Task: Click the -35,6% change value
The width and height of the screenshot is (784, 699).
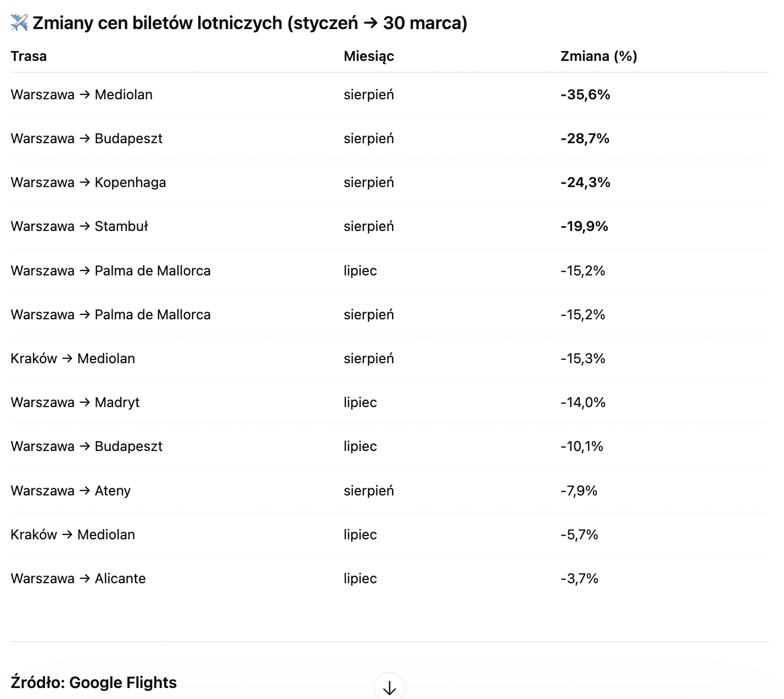Action: click(585, 94)
